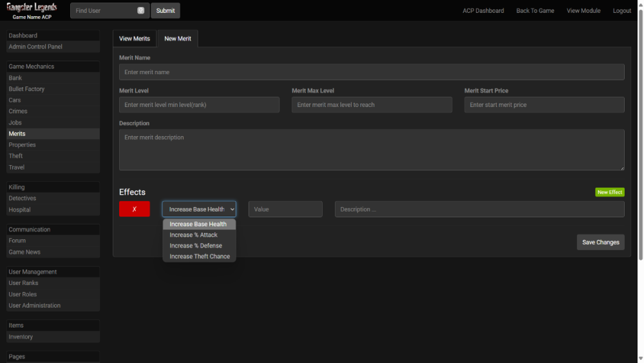This screenshot has width=644, height=363.
Task: Click the red X remove effect button
Action: coord(135,209)
